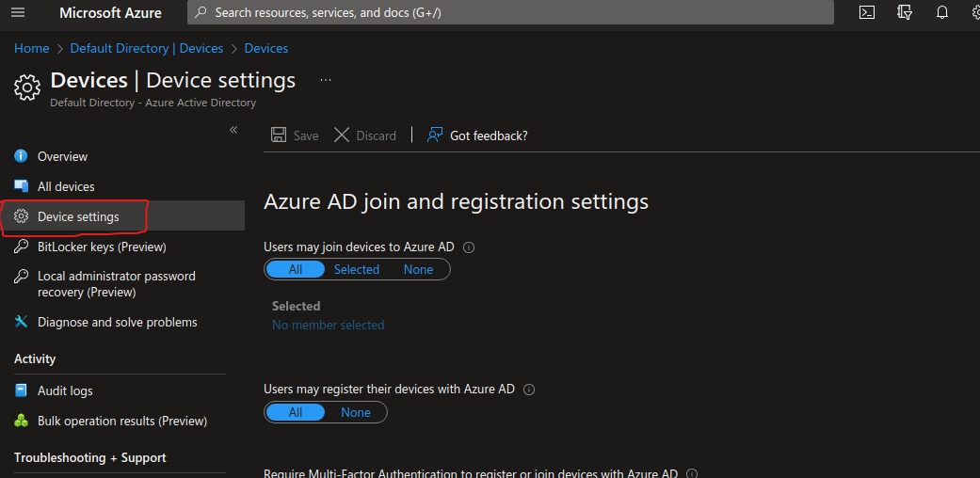Open Cloud Shell from the top bar

point(867,12)
